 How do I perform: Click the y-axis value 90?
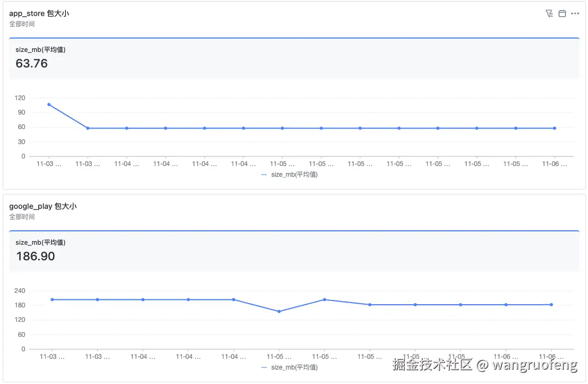tap(21, 112)
